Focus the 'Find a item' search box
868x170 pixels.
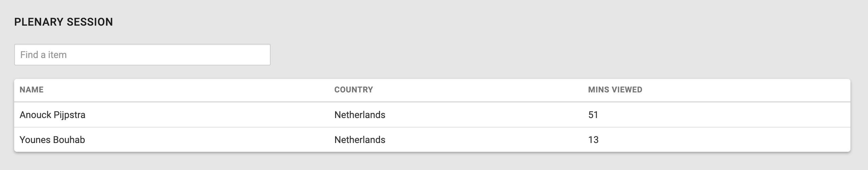click(x=142, y=55)
